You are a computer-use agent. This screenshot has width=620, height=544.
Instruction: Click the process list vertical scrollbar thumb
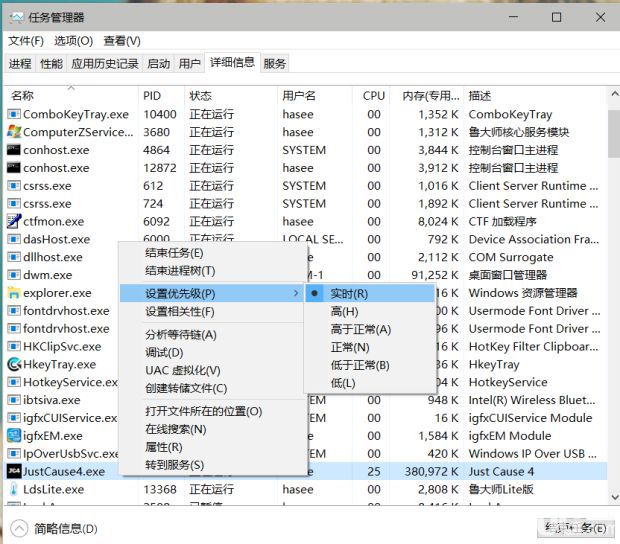(x=614, y=134)
